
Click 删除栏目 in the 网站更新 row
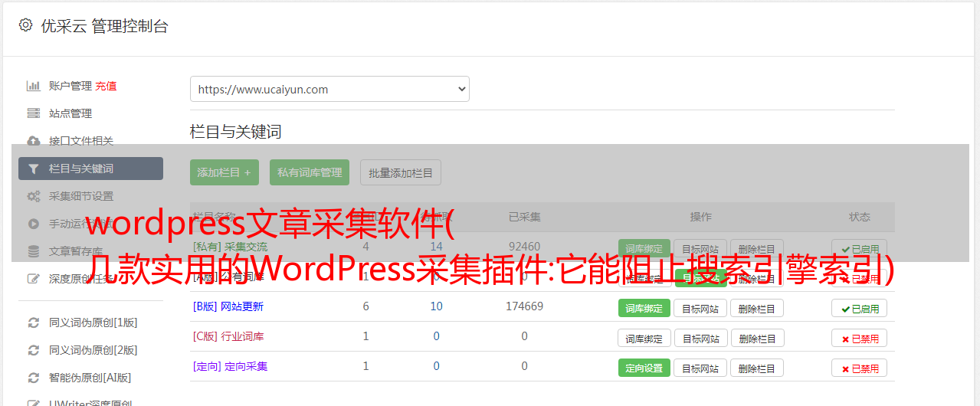pyautogui.click(x=757, y=308)
